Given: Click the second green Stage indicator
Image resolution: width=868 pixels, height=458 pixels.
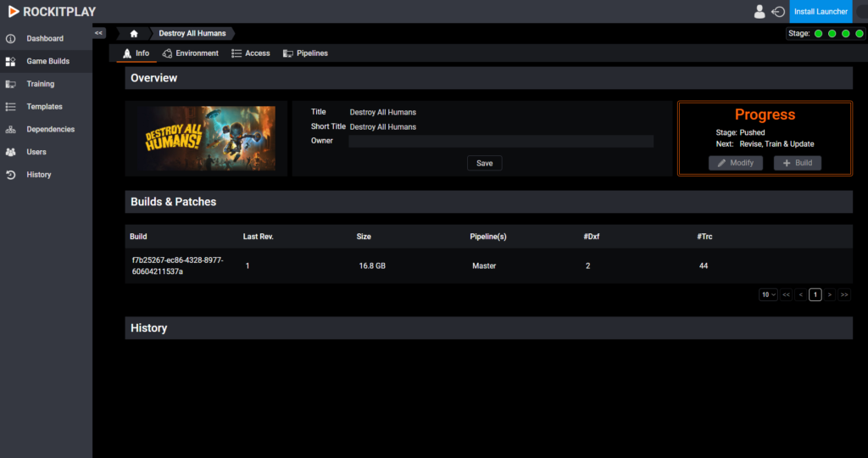Looking at the screenshot, I should click(x=832, y=34).
